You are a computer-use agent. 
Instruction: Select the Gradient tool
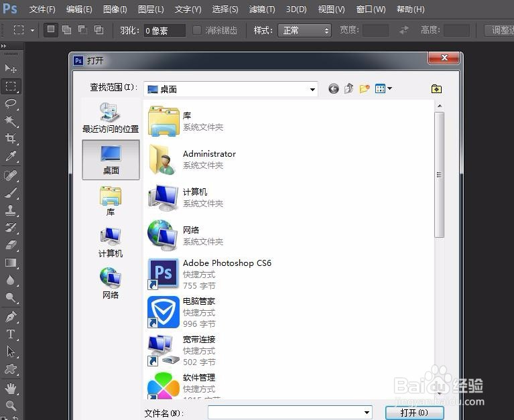tap(11, 263)
